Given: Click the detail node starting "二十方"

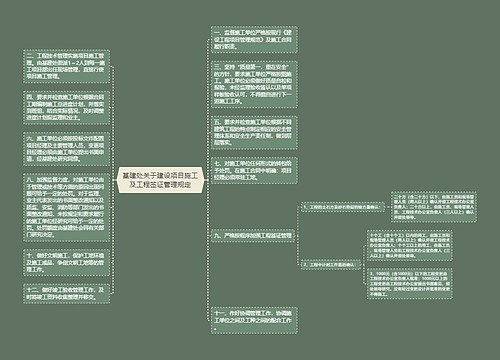Looking at the screenshot, I should (x=434, y=207).
